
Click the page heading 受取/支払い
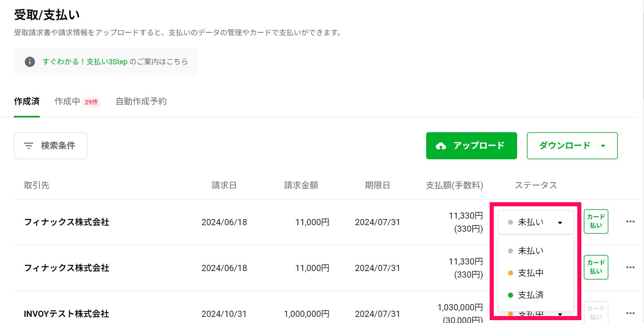pyautogui.click(x=47, y=15)
